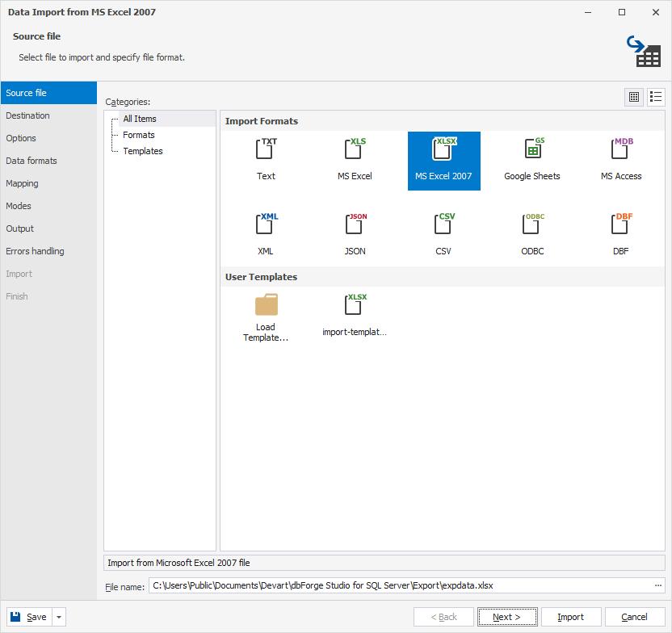Select Templates category in tree
This screenshot has width=672, height=633.
click(143, 151)
